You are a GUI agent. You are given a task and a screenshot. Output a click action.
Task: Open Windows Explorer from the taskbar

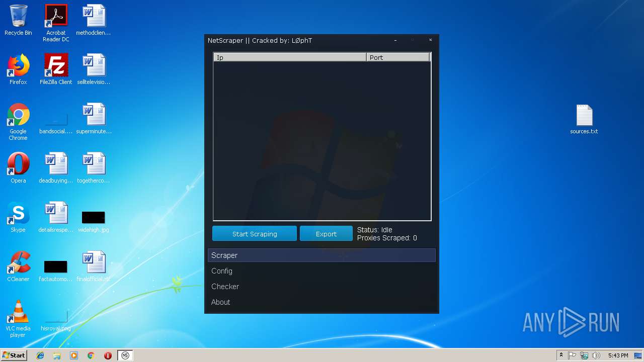[57, 355]
